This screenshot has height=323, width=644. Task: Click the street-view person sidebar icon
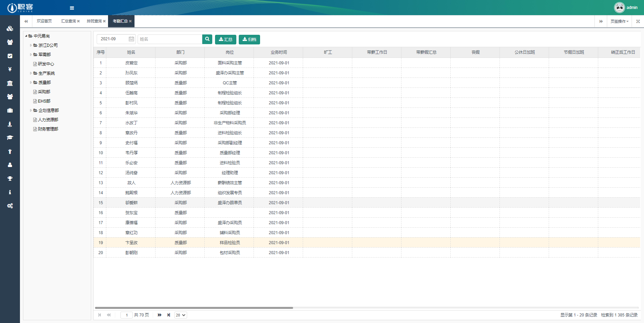pos(10,124)
